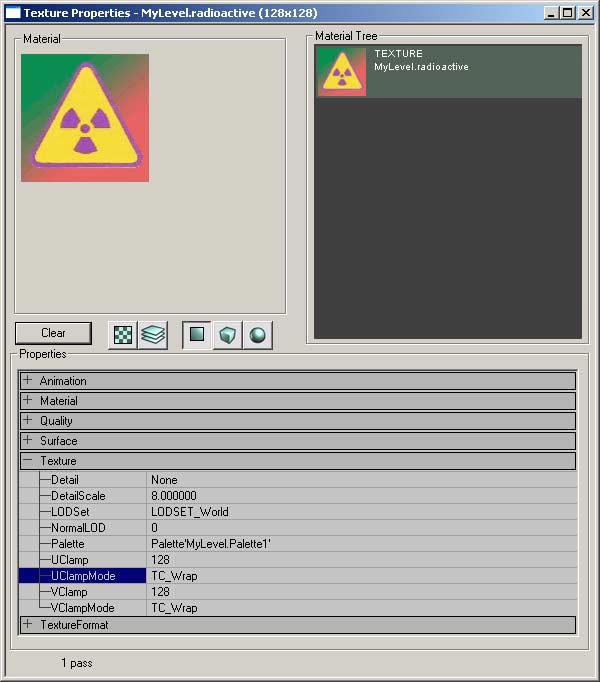
Task: Select the VClampMode property name
Action: [83, 608]
